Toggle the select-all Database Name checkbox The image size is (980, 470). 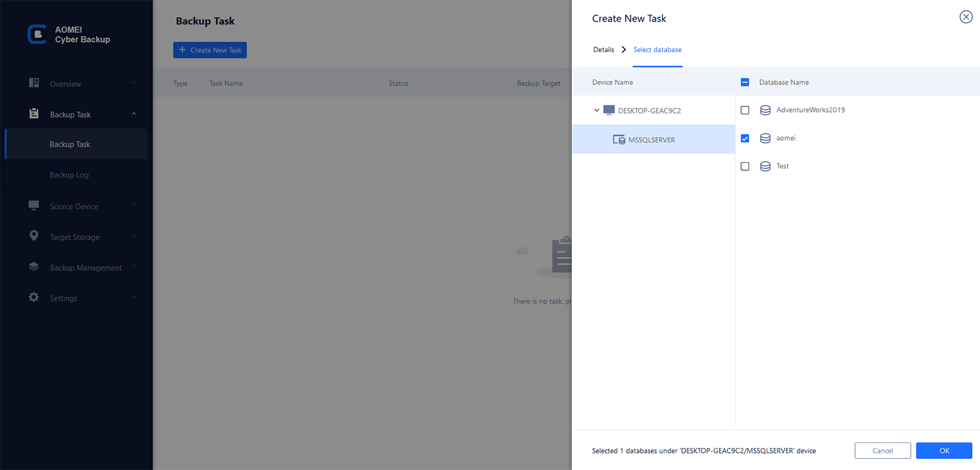point(745,82)
